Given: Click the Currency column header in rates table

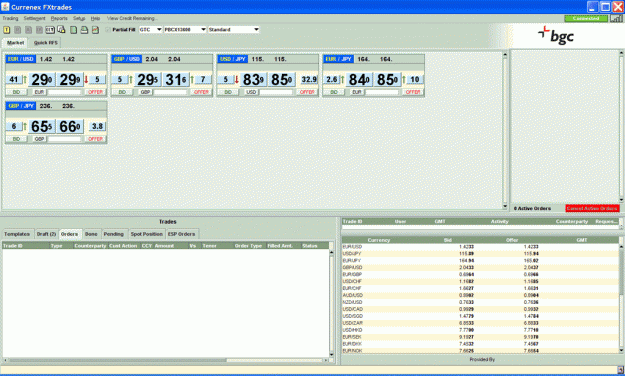Looking at the screenshot, I should tap(379, 240).
